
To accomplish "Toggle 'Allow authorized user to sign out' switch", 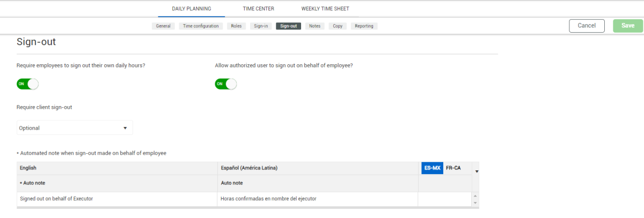I will point(225,84).
